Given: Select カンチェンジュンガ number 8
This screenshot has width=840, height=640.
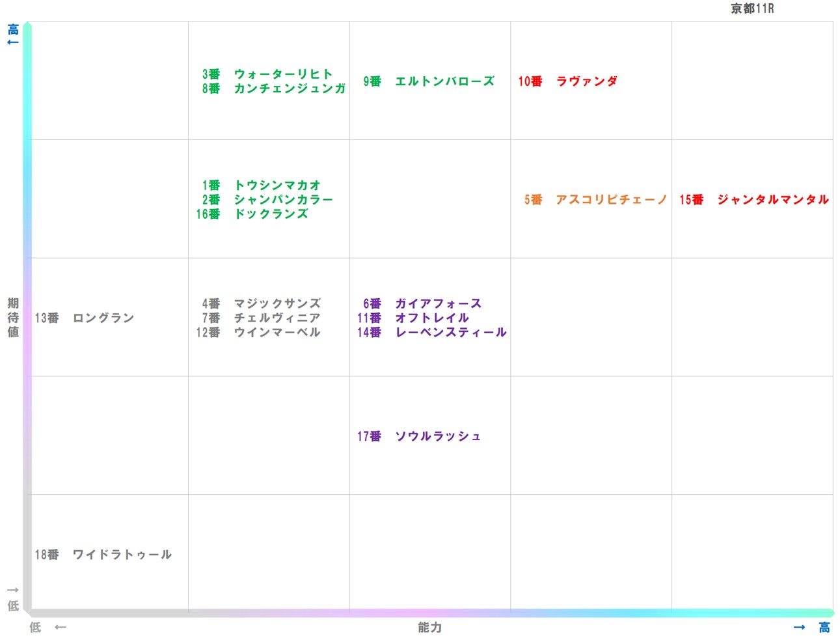Looking at the screenshot, I should pos(273,89).
